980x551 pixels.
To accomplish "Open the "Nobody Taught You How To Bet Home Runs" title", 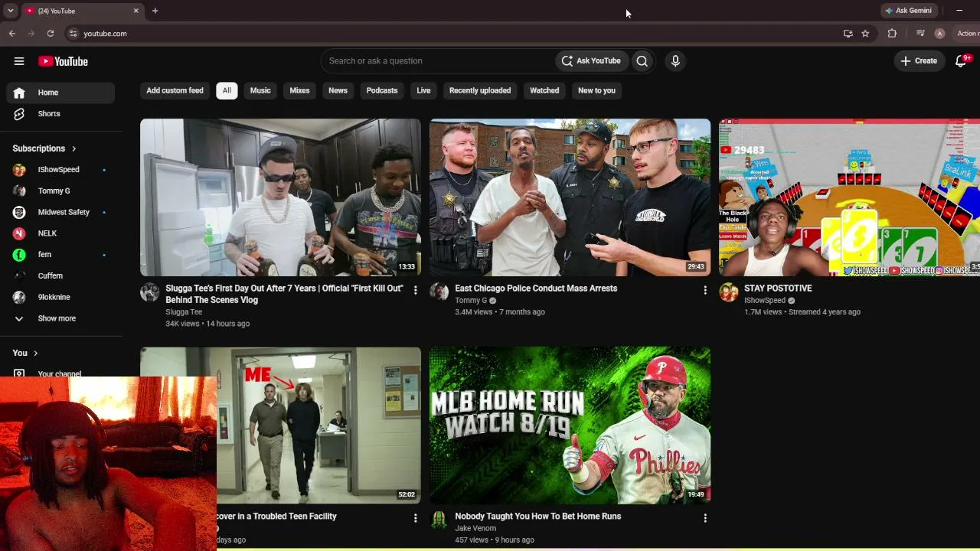I will coord(537,517).
